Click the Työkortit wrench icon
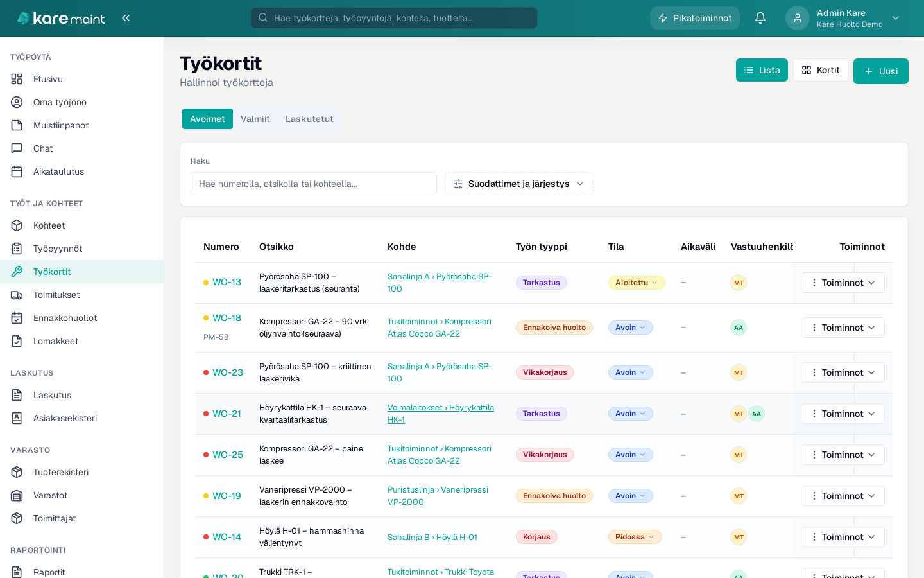Screen dimensions: 924x578 (17, 272)
